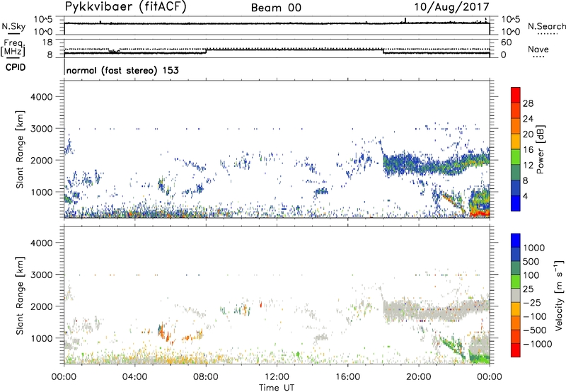Click the '1000' velocity scale value
Viewport: 566px width, 392px height.
click(534, 248)
